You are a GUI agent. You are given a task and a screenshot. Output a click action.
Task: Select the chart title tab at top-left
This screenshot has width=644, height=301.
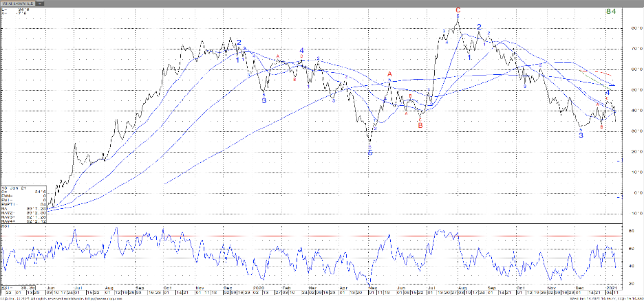(18, 3)
